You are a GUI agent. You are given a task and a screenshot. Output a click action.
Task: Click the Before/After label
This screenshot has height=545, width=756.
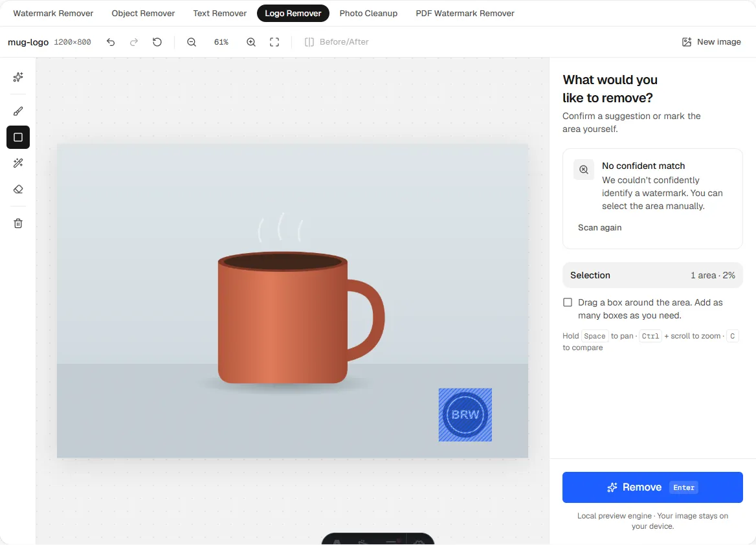coord(344,42)
